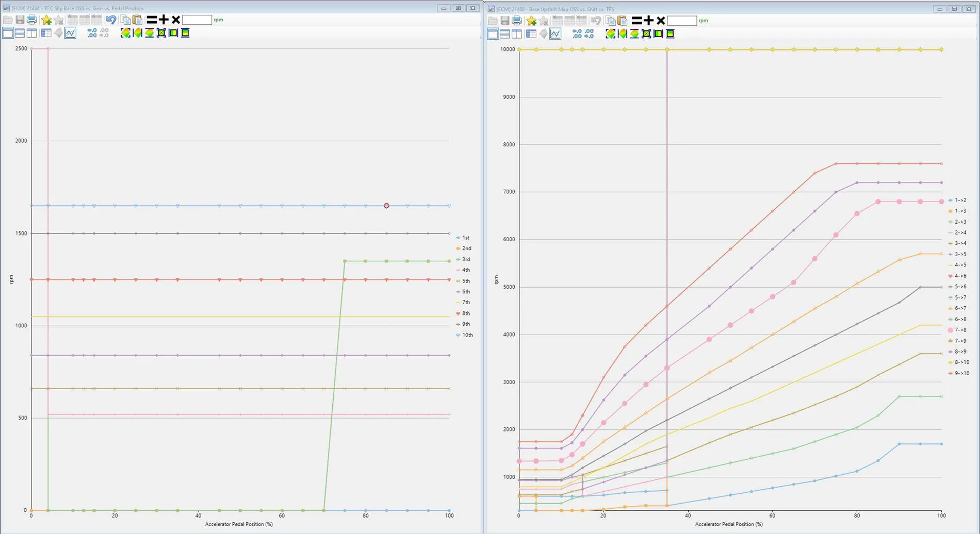The image size is (980, 534).
Task: Apply equals operation in Base Upshift Map window
Action: tap(636, 21)
